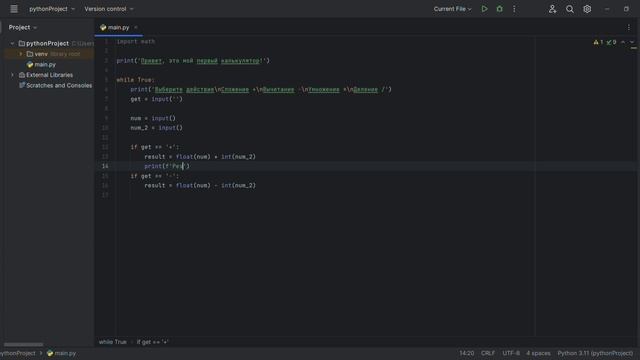Open the Project tool window view dropdown
Screen dimensions: 640x360
point(23,27)
